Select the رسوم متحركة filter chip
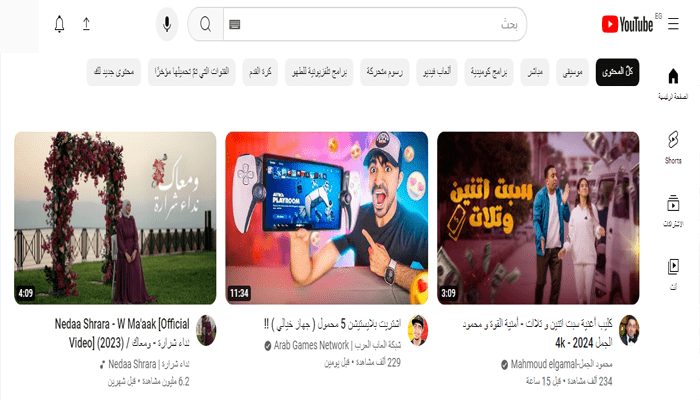The image size is (700, 400). pos(385,72)
